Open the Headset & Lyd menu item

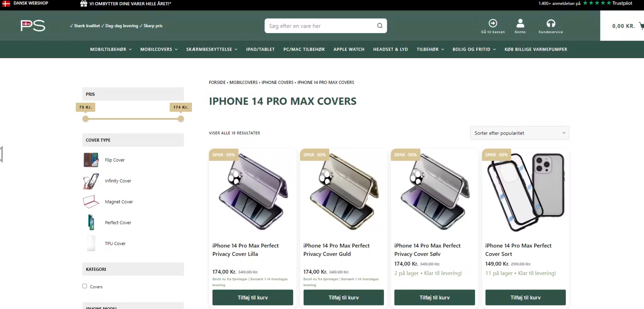(390, 49)
